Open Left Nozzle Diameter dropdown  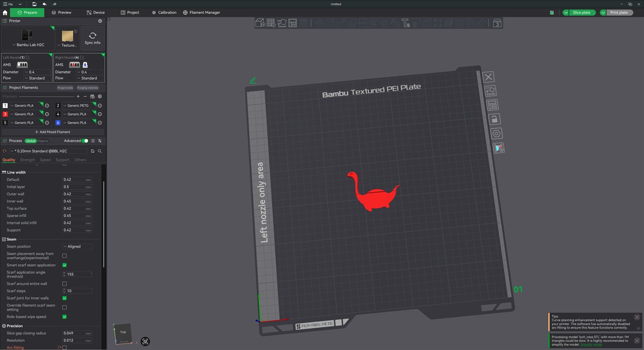point(38,72)
